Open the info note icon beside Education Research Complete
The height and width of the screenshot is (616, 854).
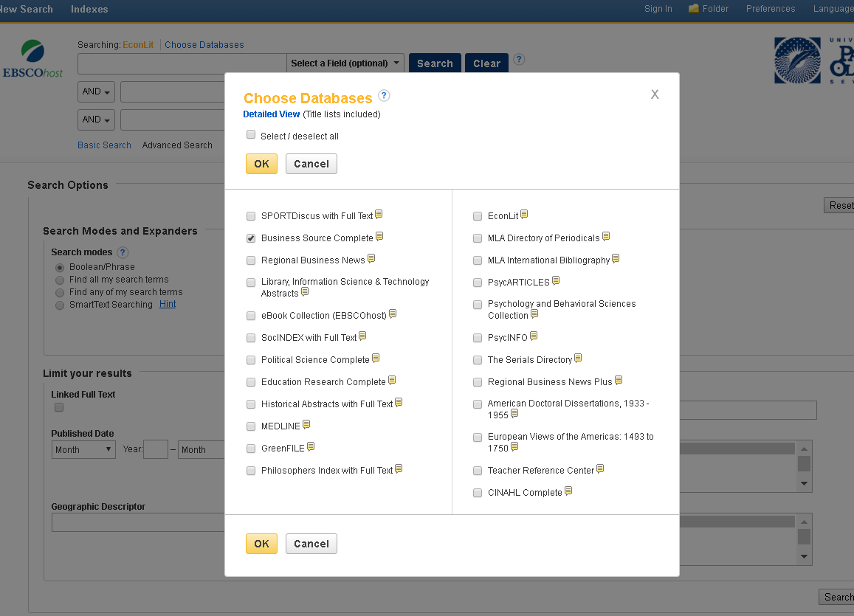(x=392, y=381)
